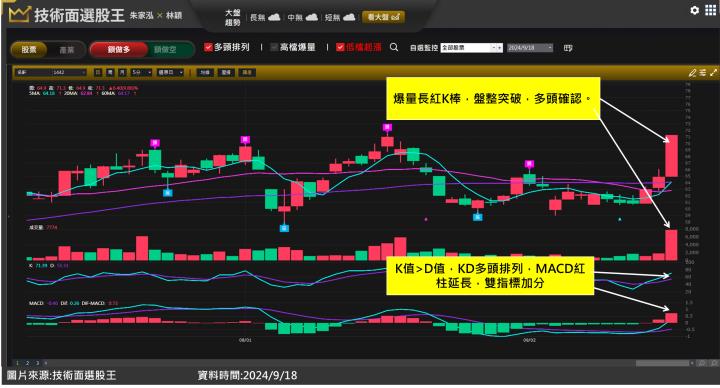Image resolution: width=720 pixels, height=388 pixels.
Task: Toggle the 高檔爆量 checkbox
Action: (x=274, y=47)
